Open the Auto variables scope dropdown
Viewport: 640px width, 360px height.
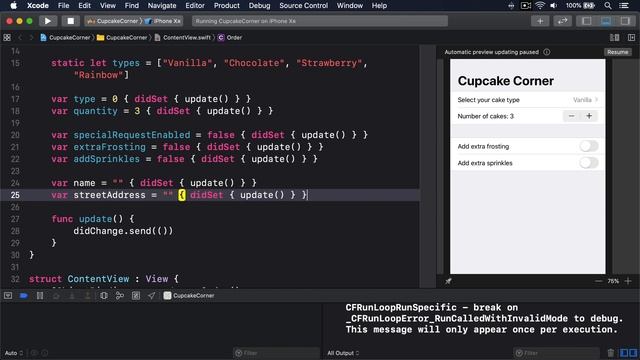(x=14, y=353)
